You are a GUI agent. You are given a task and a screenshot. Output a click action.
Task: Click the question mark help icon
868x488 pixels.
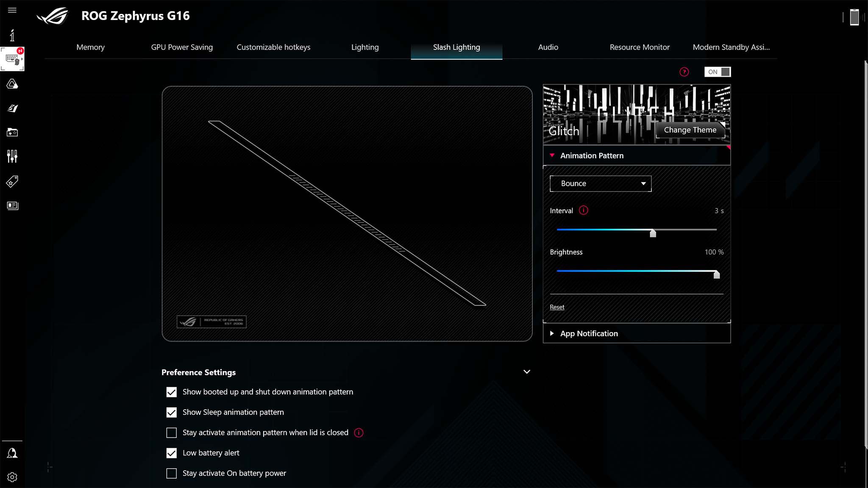tap(684, 72)
